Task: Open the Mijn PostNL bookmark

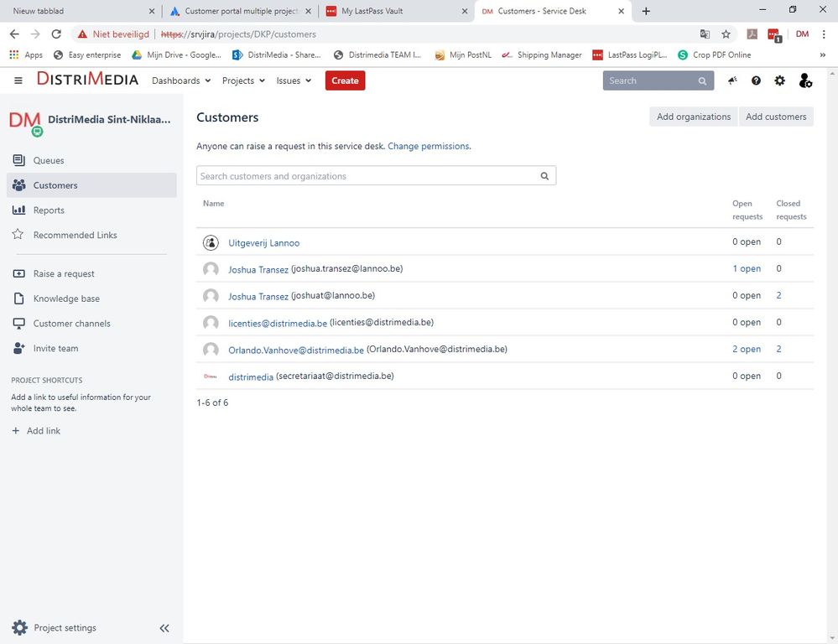Action: coord(463,55)
